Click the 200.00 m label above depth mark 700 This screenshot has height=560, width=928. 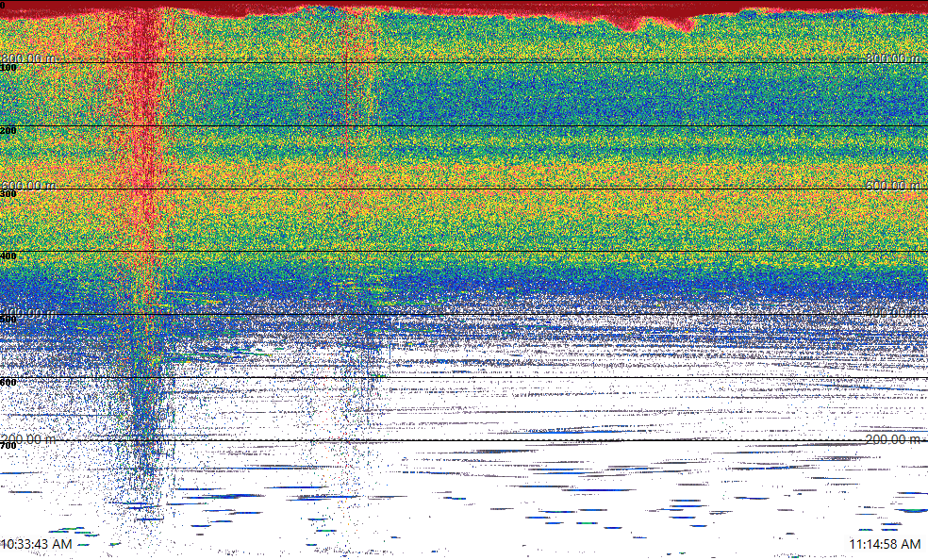point(28,438)
